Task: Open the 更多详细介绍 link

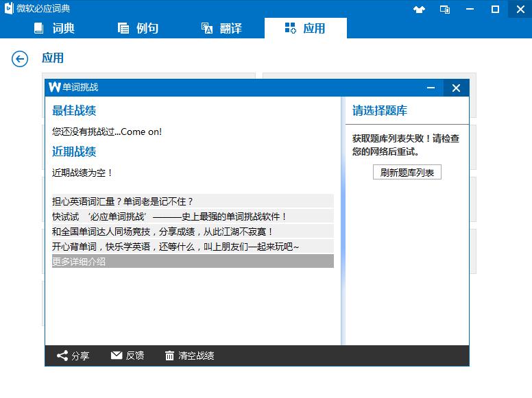Action: (x=79, y=262)
